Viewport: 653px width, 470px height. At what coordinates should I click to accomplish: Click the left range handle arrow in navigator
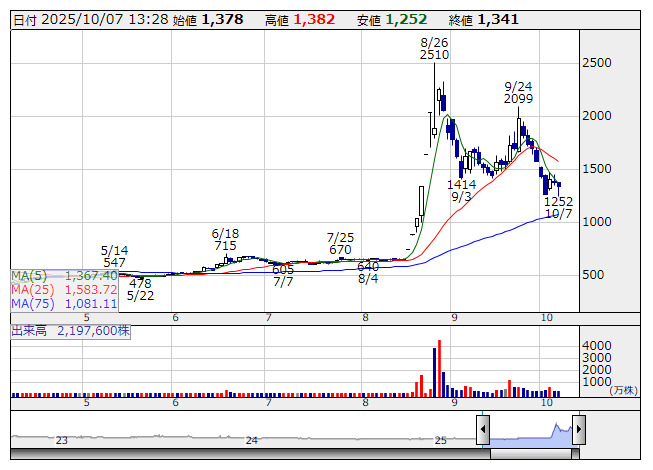pos(482,431)
